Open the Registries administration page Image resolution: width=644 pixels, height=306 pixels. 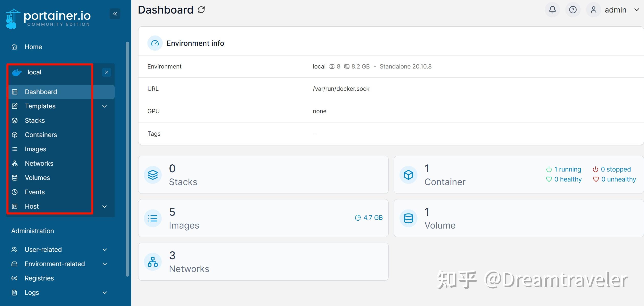coord(39,278)
